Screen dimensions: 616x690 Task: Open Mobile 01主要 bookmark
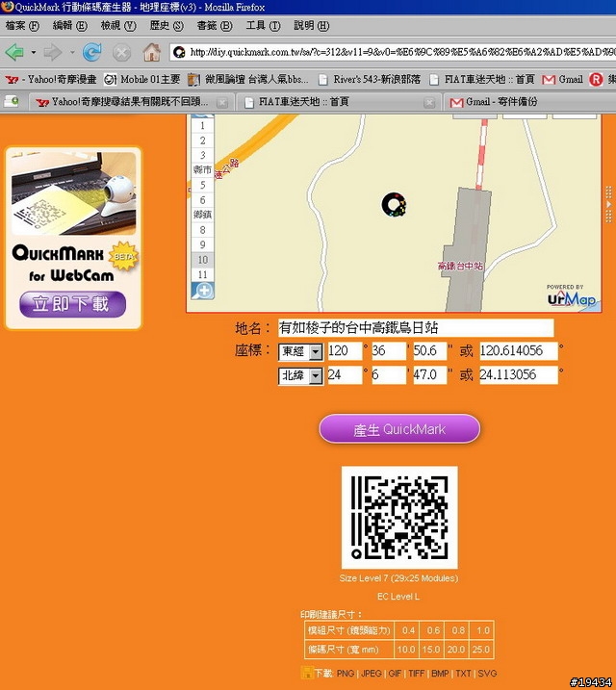(142, 79)
